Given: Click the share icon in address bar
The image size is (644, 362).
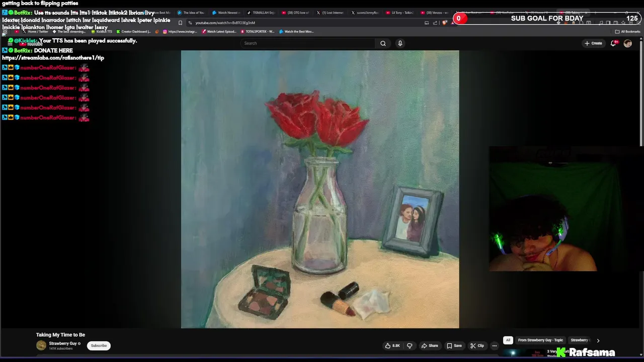Looking at the screenshot, I should pyautogui.click(x=435, y=23).
